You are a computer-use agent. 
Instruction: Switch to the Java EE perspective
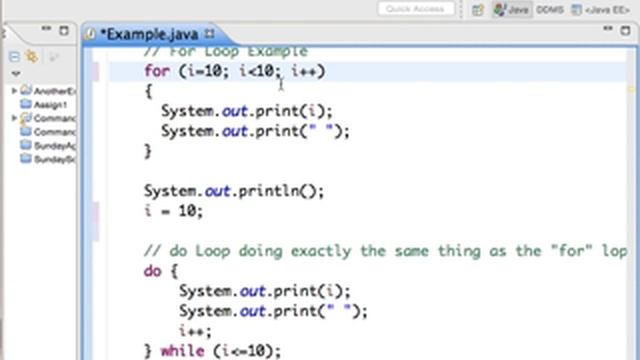point(601,9)
